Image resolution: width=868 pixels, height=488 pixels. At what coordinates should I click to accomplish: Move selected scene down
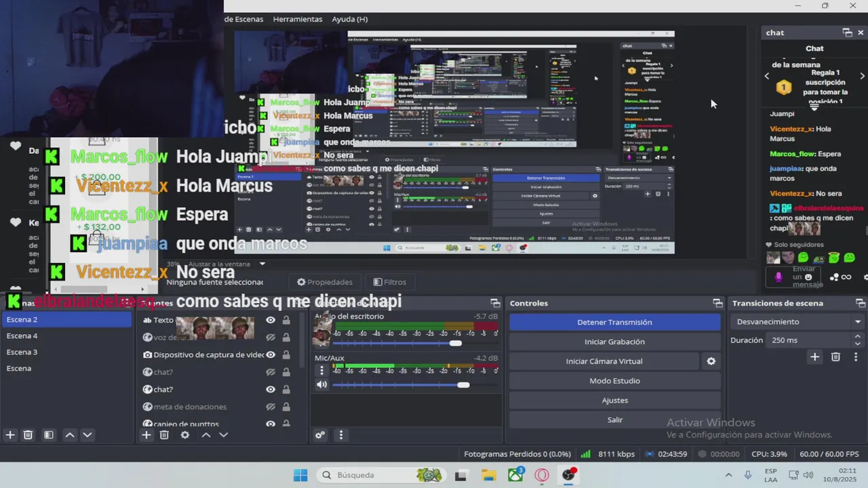tap(87, 435)
